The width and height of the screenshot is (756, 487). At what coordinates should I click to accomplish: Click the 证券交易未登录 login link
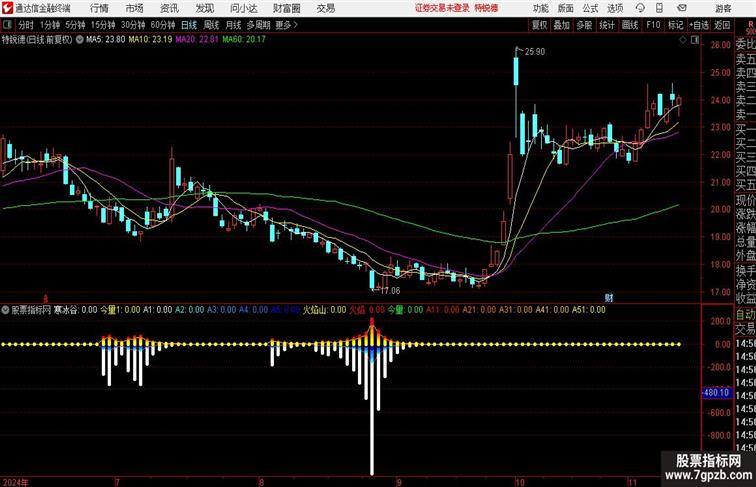tap(442, 8)
